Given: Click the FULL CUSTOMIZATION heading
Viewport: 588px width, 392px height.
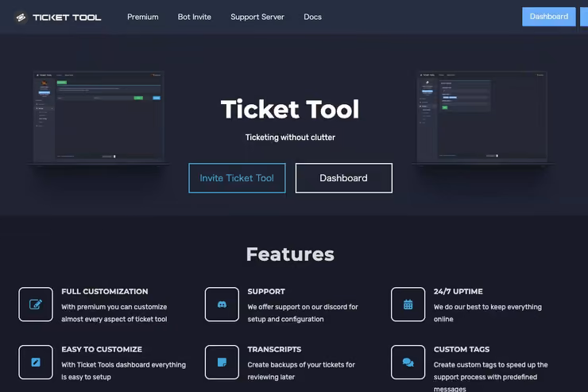Looking at the screenshot, I should pyautogui.click(x=105, y=292).
